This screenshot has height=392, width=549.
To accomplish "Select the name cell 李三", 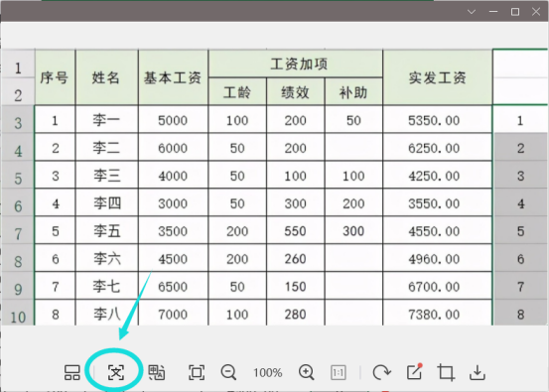I will pyautogui.click(x=107, y=175).
